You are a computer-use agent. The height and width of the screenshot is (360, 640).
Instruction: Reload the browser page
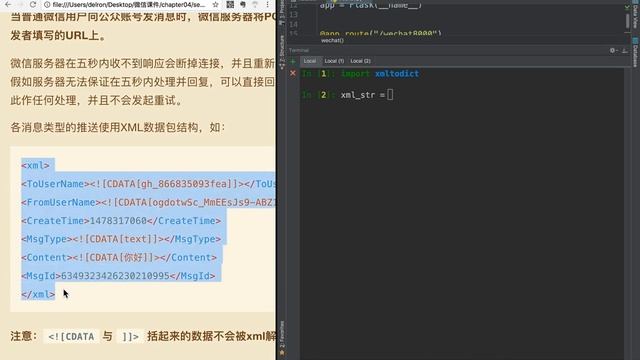[33, 4]
